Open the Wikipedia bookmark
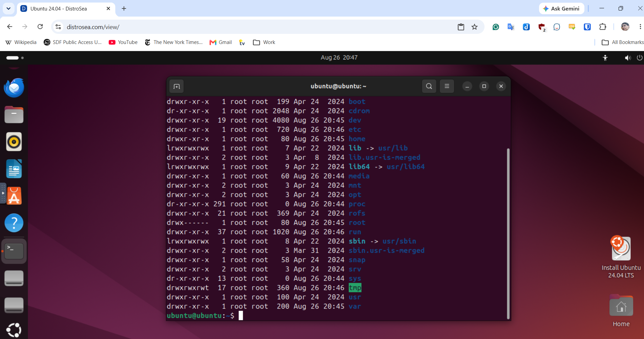Image resolution: width=644 pixels, height=339 pixels. [x=21, y=42]
